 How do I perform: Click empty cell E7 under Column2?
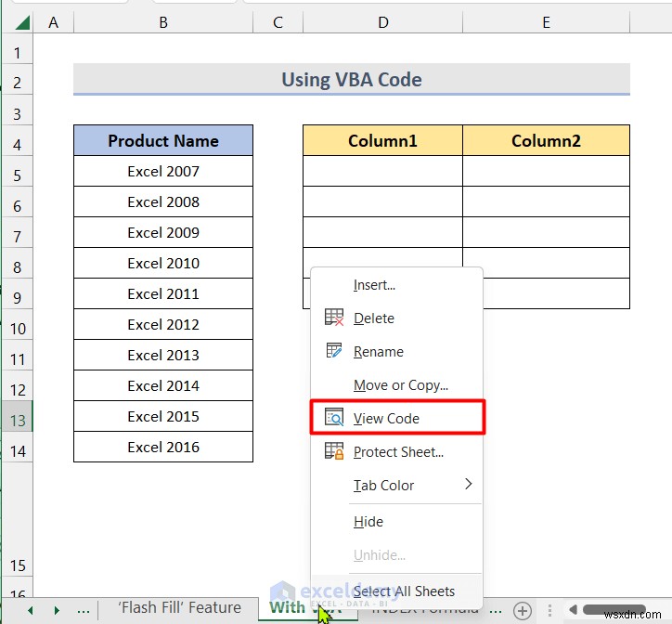[546, 232]
